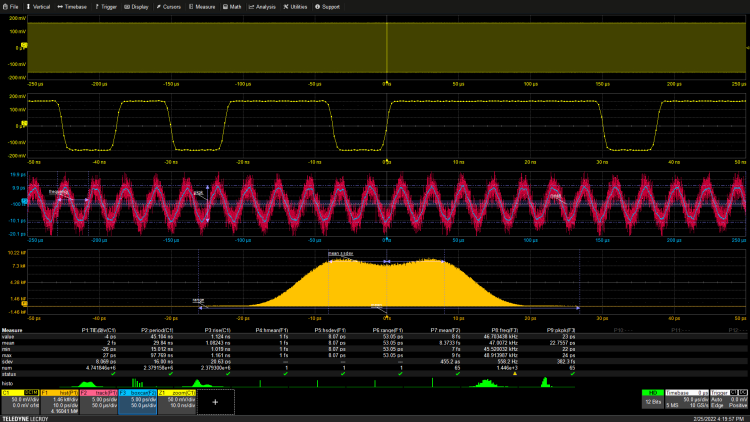
Task: Open the Display menu
Action: coord(136,7)
